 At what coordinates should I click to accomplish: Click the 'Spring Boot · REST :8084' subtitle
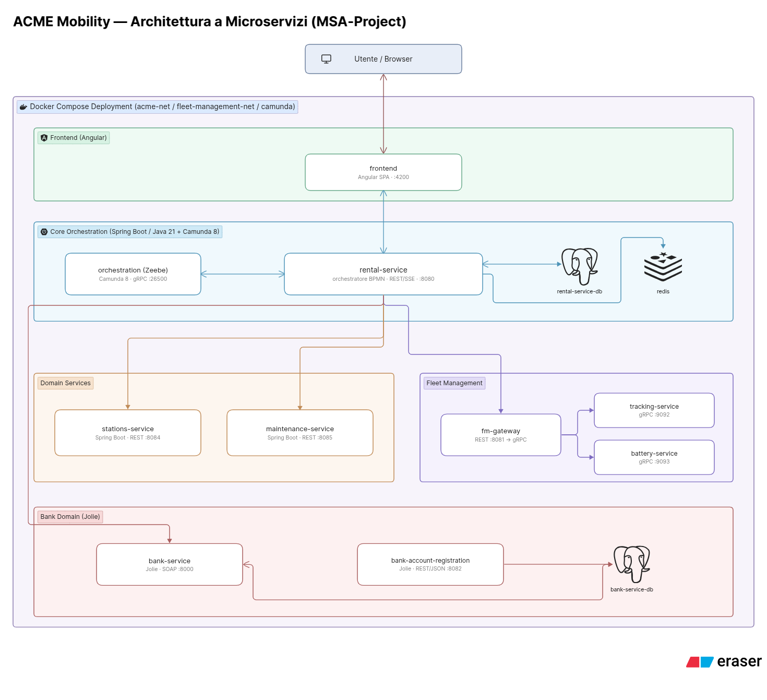pyautogui.click(x=128, y=438)
